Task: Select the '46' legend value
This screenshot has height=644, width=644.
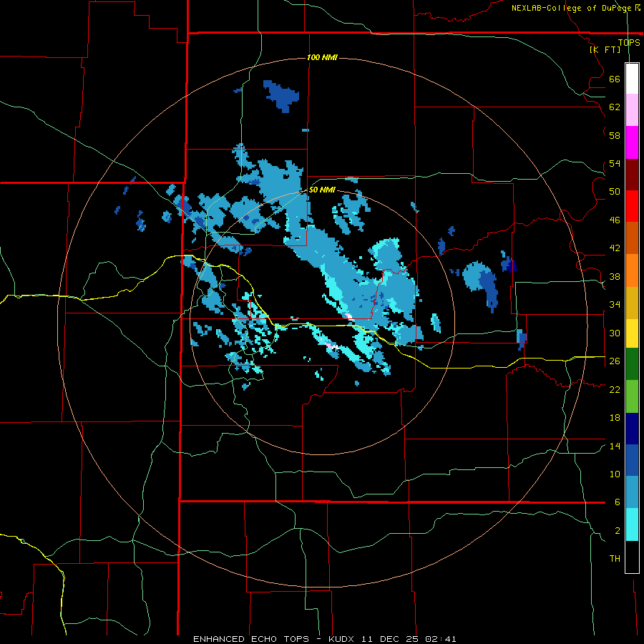Action: (x=615, y=220)
